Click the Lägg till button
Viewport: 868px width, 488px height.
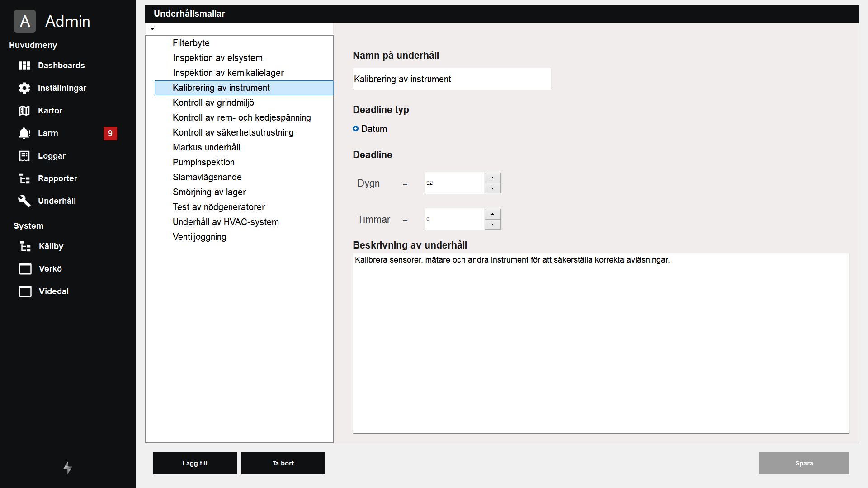pyautogui.click(x=195, y=463)
